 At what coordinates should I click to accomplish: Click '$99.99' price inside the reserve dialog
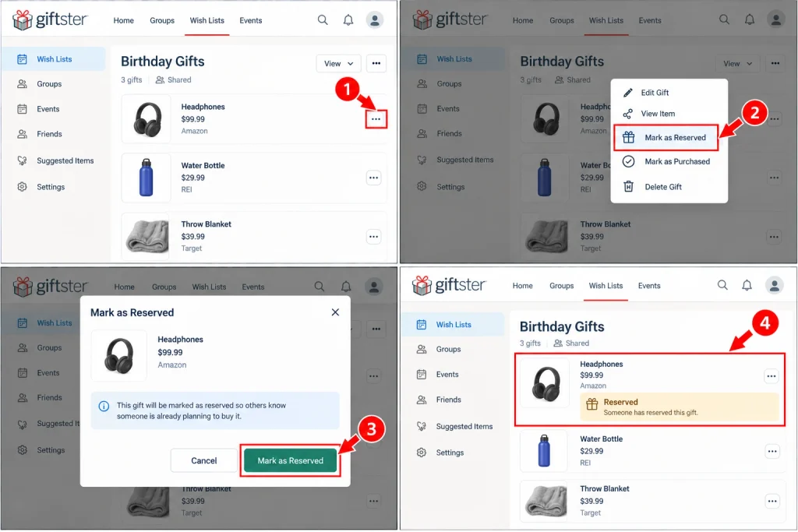tap(170, 353)
